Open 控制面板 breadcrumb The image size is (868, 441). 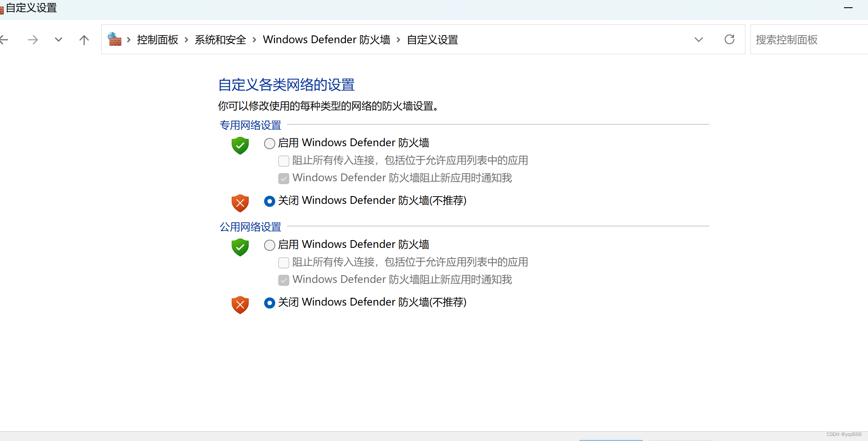(158, 40)
